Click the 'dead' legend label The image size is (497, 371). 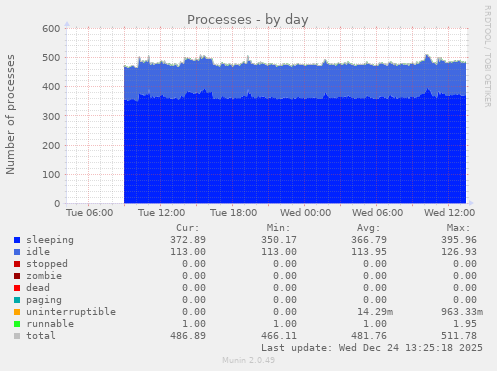(38, 288)
